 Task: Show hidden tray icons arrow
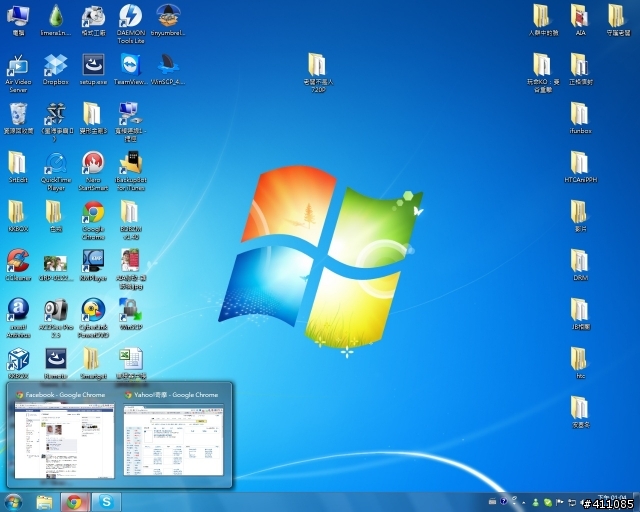[524, 502]
